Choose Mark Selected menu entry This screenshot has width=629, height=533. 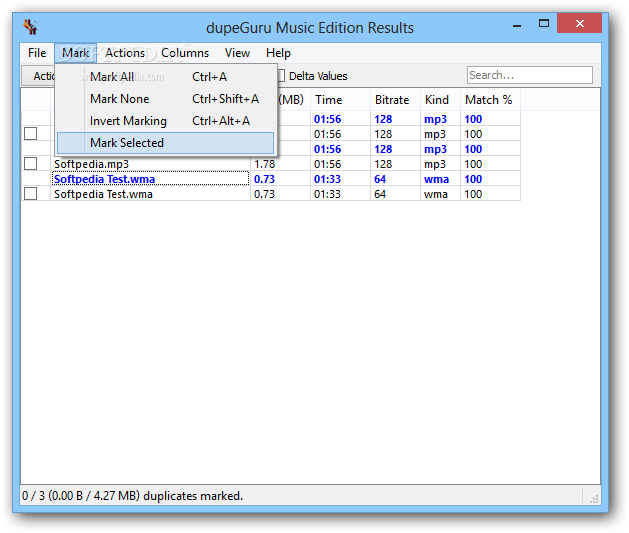[x=165, y=143]
